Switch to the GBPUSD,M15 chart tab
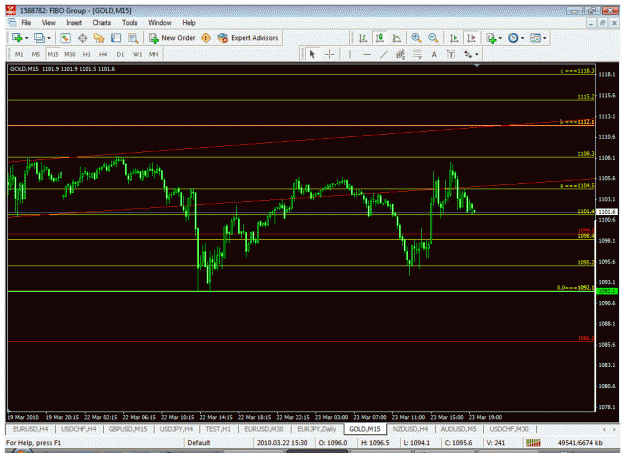The height and width of the screenshot is (453, 625). (128, 429)
